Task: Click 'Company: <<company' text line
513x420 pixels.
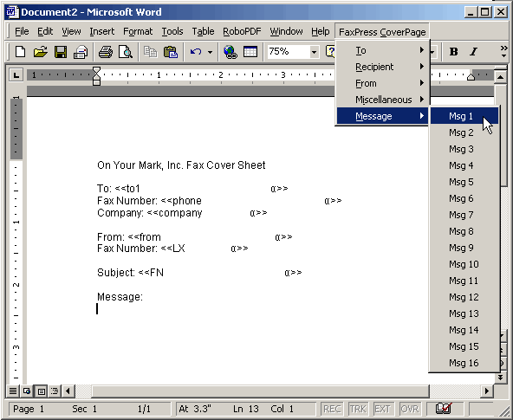Action: coord(150,213)
